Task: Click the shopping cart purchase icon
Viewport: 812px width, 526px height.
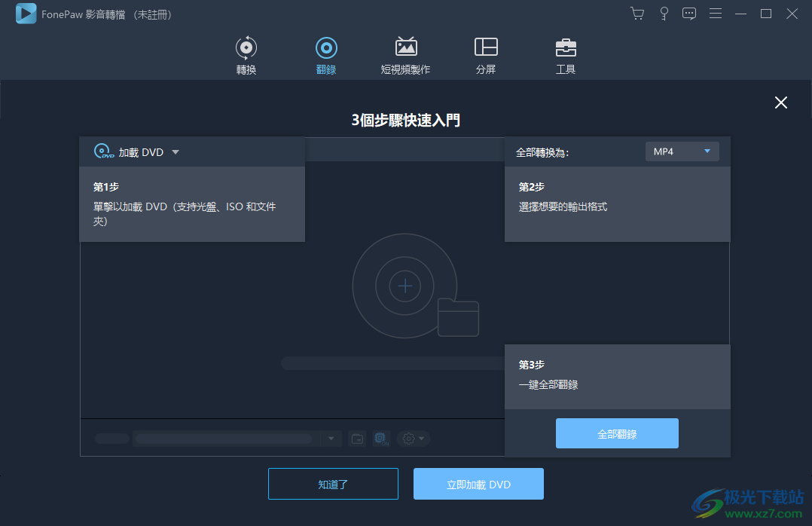Action: pyautogui.click(x=637, y=14)
